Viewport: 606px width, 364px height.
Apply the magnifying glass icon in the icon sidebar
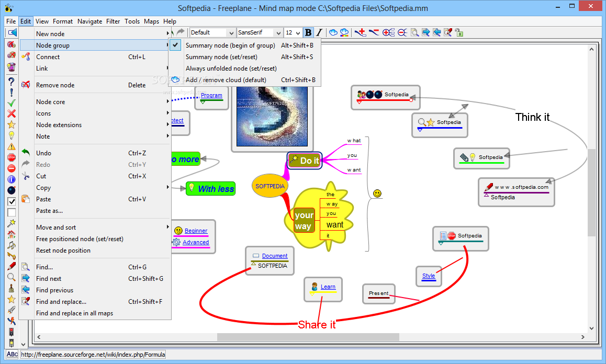click(x=12, y=277)
